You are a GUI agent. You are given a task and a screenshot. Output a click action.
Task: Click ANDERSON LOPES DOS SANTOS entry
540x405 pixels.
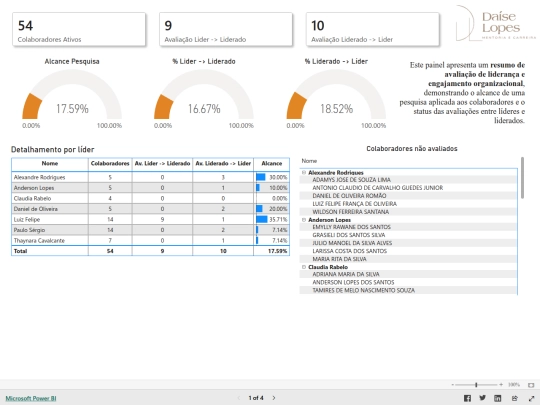pyautogui.click(x=353, y=282)
